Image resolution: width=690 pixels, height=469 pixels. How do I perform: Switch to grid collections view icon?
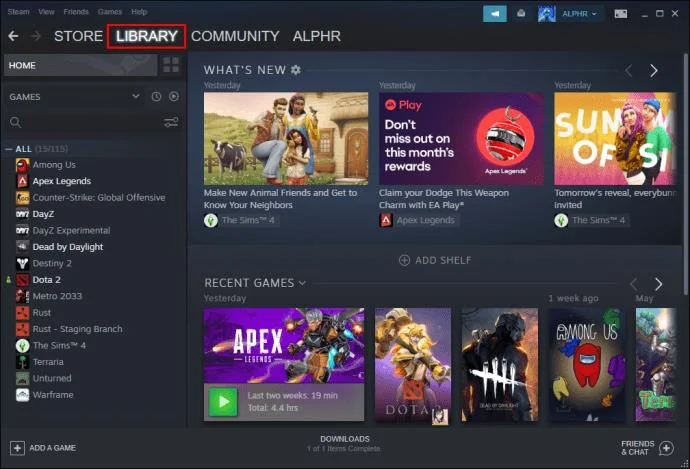(x=171, y=65)
